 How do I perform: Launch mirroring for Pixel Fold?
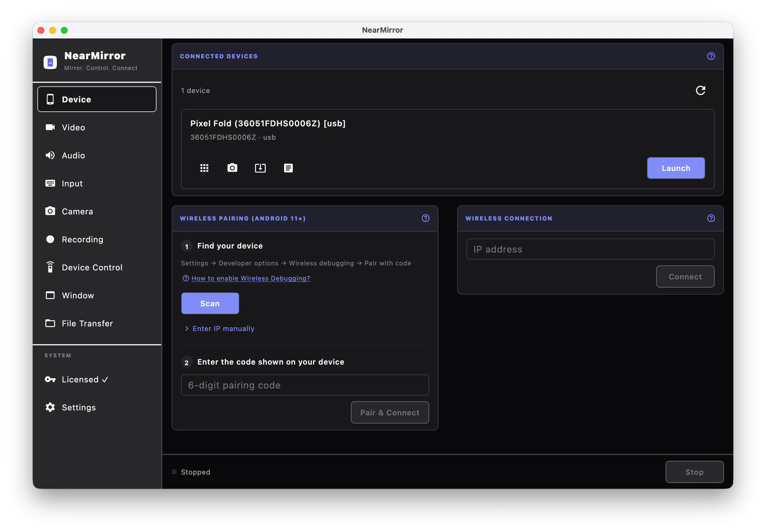676,168
